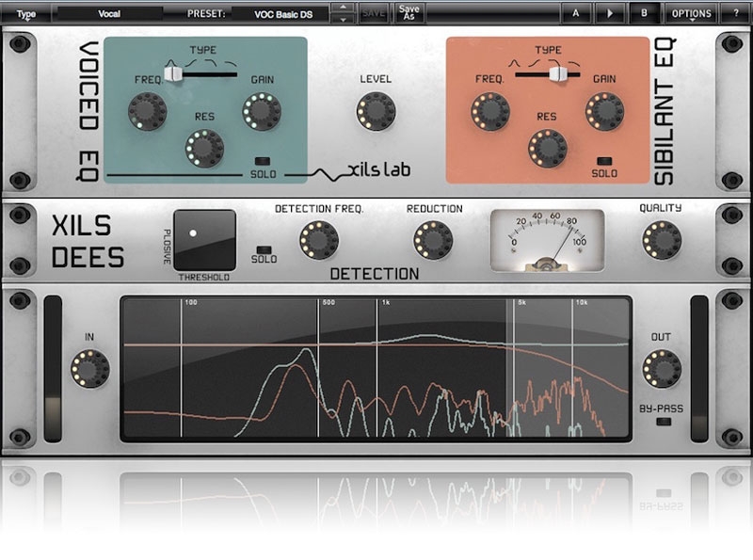Click the QUALITY knob
This screenshot has height=560, width=753.
(x=661, y=241)
